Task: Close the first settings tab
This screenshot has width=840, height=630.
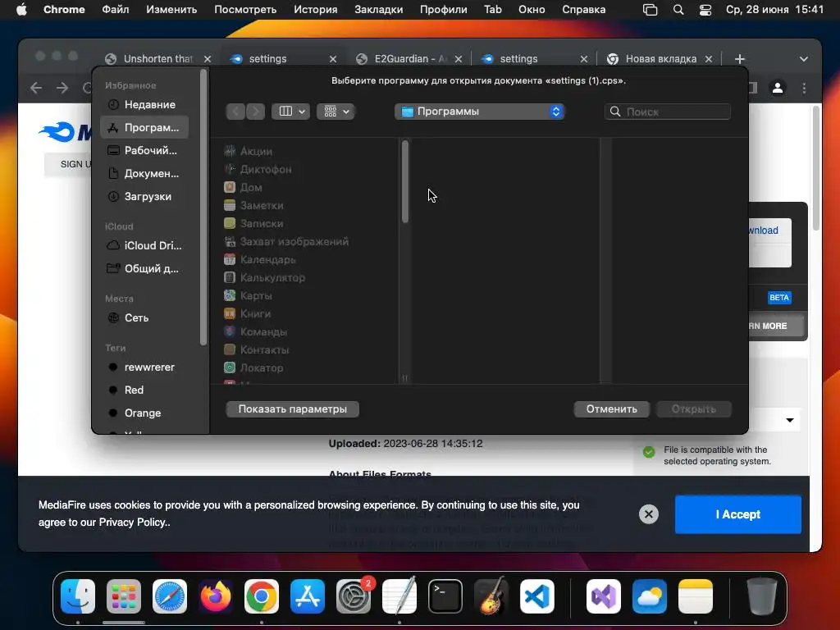Action: 333,59
